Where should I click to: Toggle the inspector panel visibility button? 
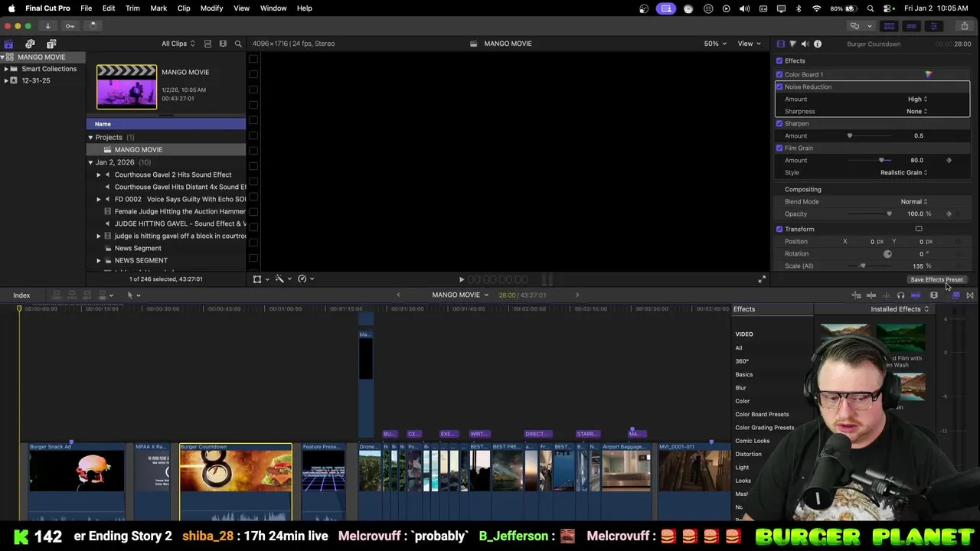click(933, 26)
